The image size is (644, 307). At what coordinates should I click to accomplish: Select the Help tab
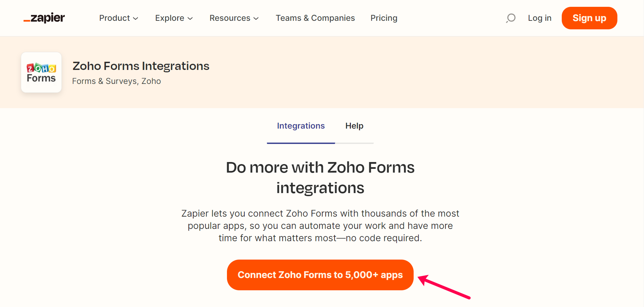point(354,126)
